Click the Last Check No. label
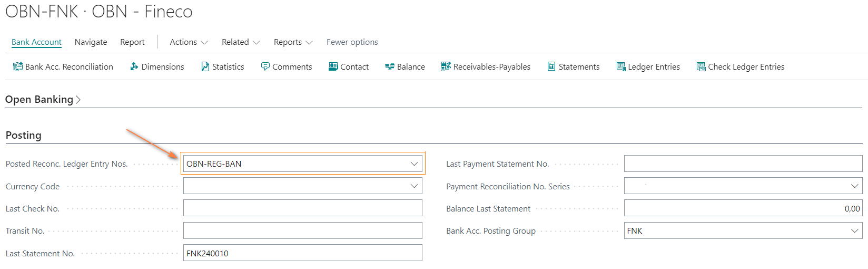This screenshot has height=269, width=868. tap(33, 209)
